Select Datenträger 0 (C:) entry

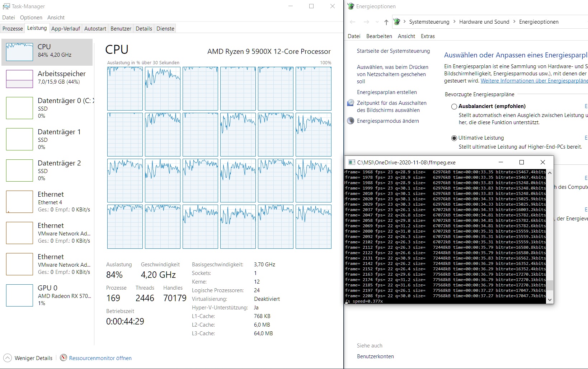click(47, 108)
